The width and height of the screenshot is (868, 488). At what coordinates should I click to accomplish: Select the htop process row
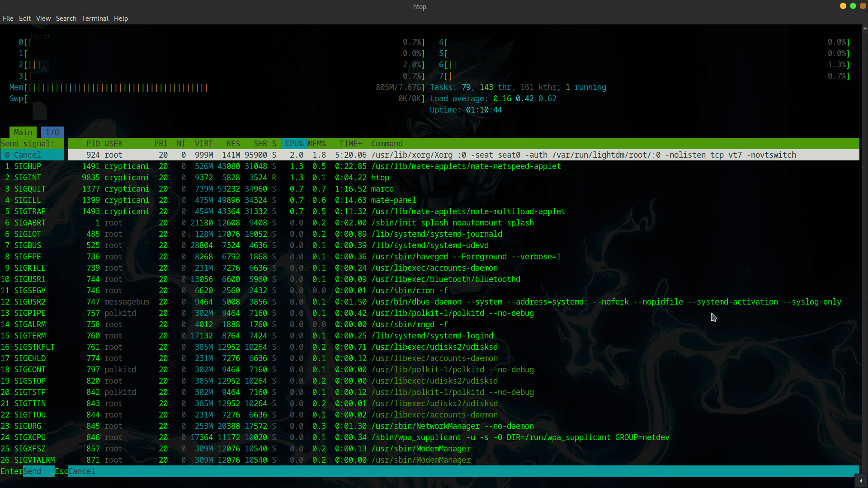(380, 177)
